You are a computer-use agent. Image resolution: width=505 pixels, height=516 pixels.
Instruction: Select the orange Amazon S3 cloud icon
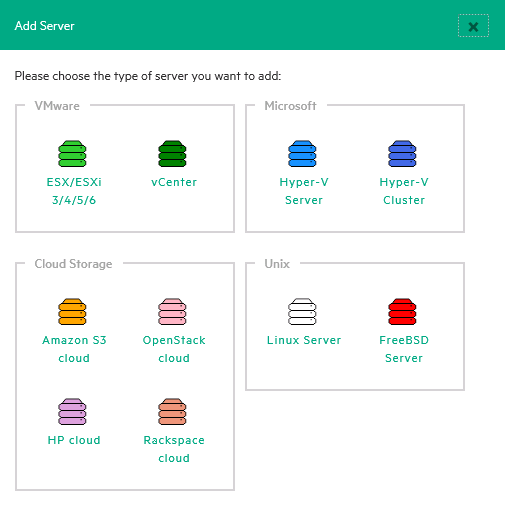(72, 312)
